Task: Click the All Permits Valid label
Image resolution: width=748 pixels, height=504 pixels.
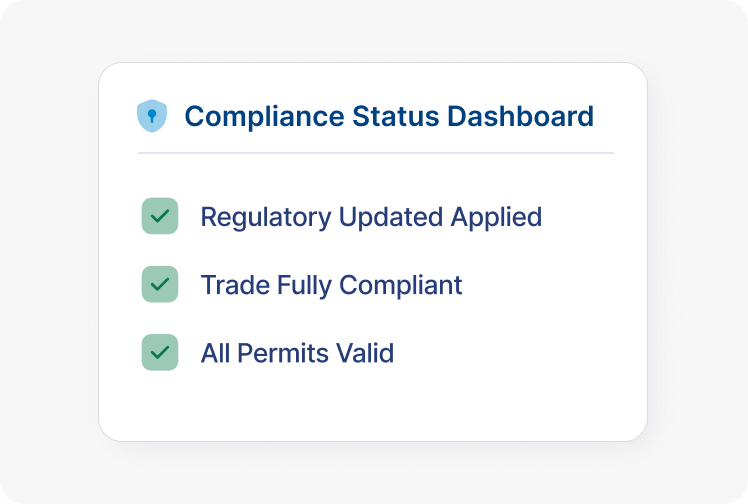Action: click(x=297, y=353)
